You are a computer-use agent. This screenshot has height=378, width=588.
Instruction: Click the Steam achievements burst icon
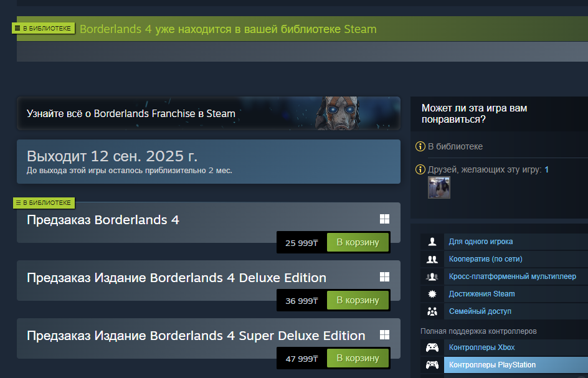tap(432, 294)
